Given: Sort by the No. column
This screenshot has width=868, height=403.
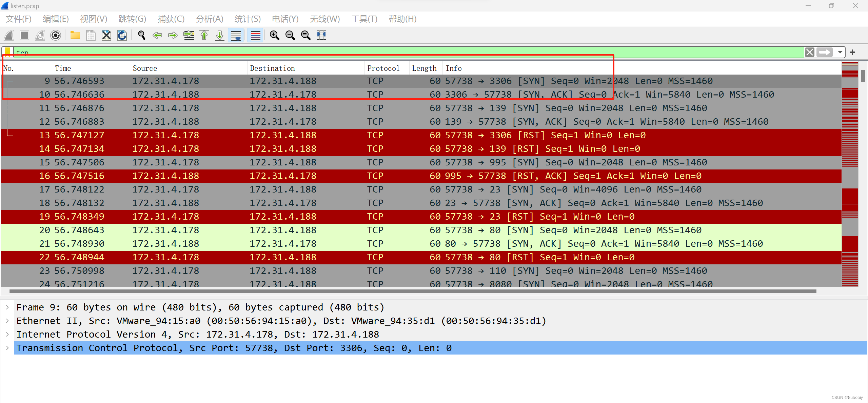Looking at the screenshot, I should [26, 68].
